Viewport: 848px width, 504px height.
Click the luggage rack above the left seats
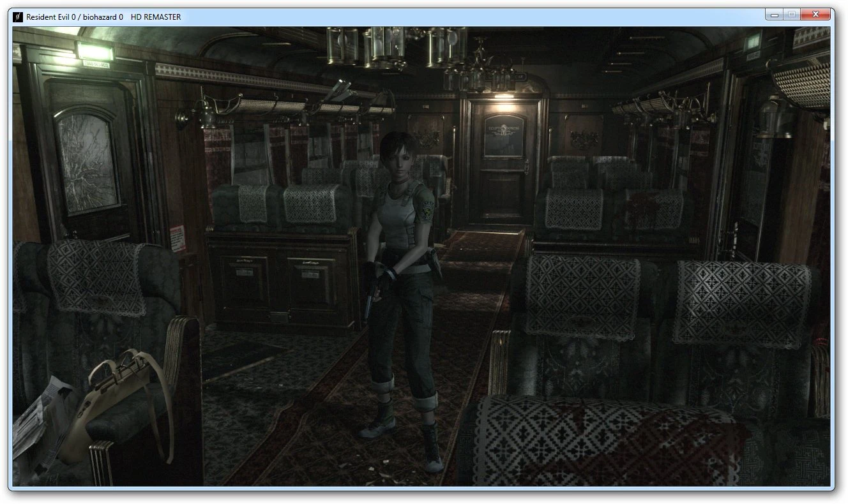tap(268, 105)
